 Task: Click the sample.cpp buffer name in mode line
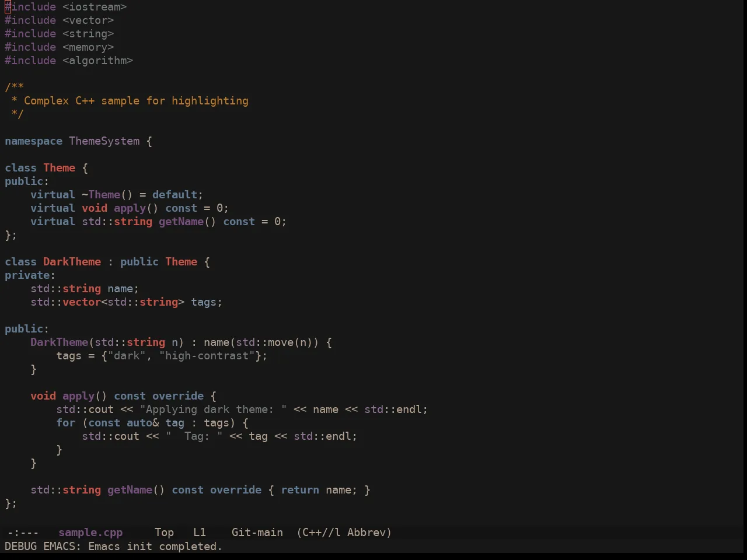tap(90, 533)
